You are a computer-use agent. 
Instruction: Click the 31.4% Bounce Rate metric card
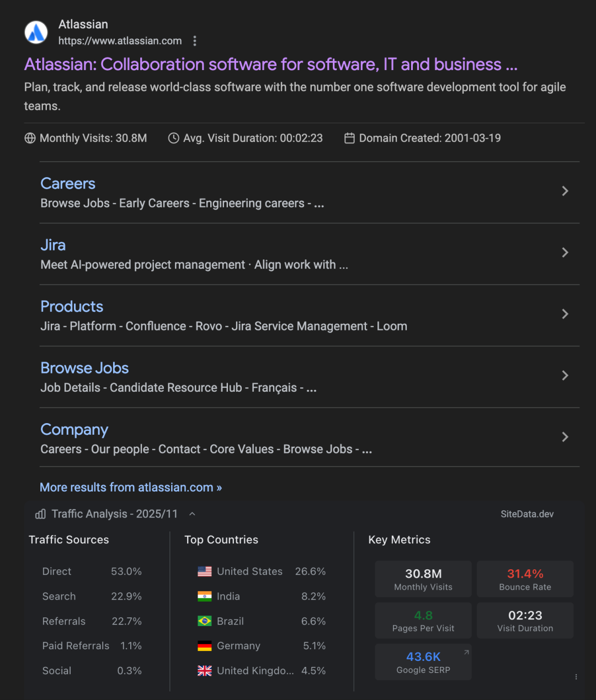point(525,579)
